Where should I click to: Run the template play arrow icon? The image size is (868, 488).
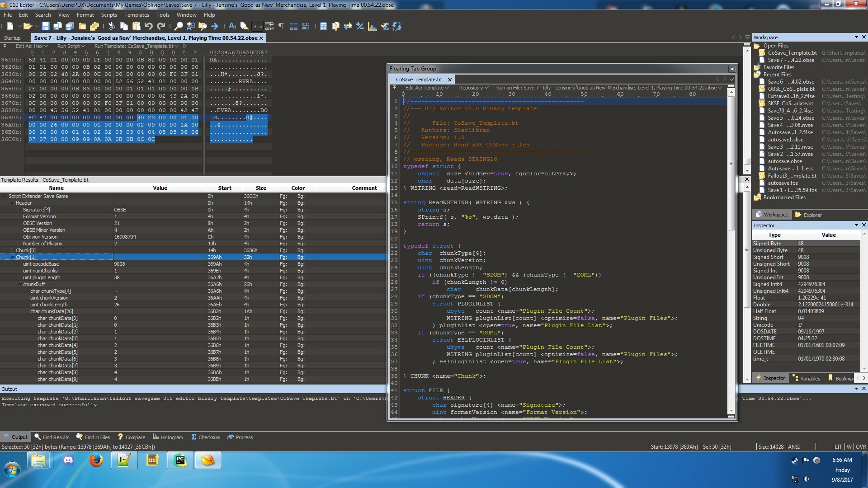pyautogui.click(x=184, y=46)
